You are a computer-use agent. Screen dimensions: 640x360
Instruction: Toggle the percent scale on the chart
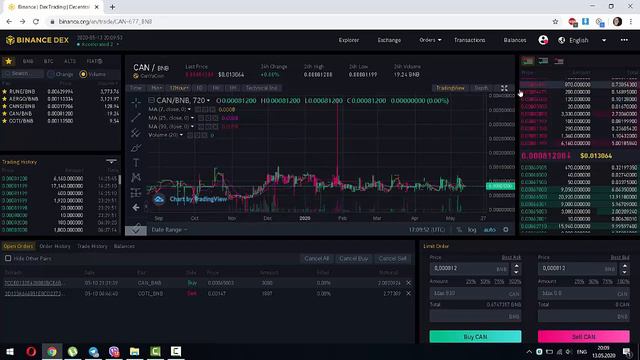click(459, 230)
